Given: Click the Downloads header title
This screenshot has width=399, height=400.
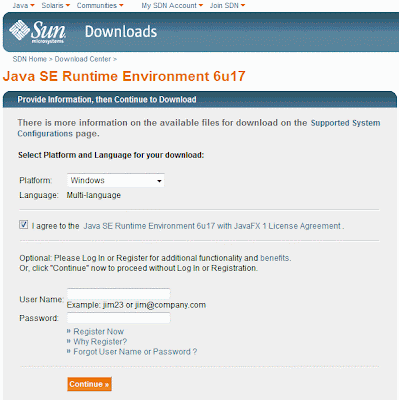Looking at the screenshot, I should click(121, 32).
